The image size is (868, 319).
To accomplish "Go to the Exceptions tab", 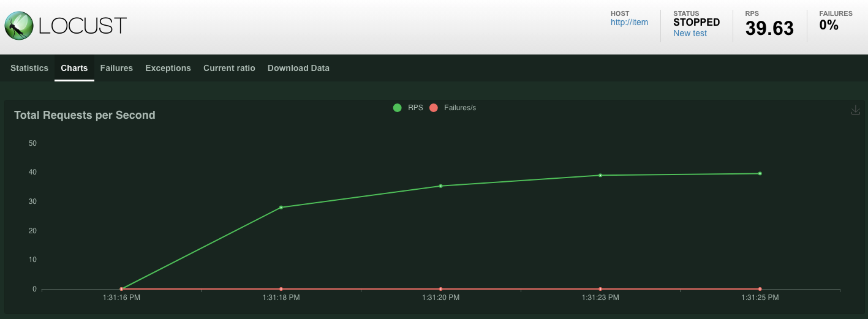I will 168,68.
